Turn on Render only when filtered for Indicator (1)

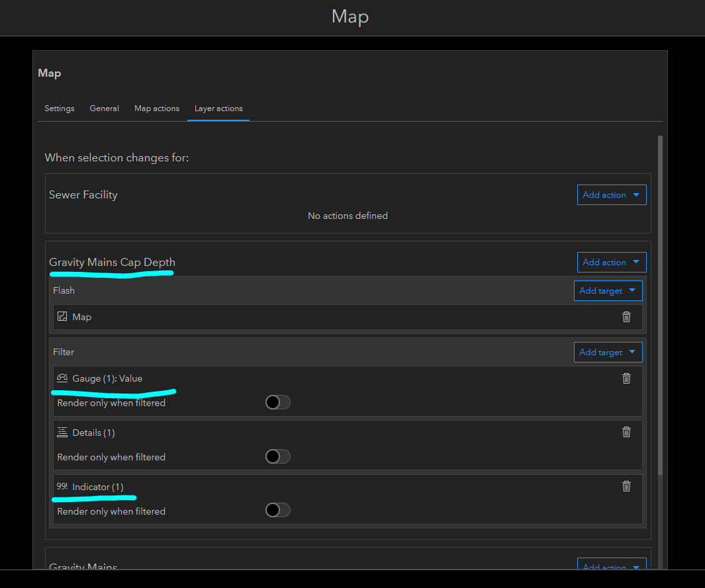pos(277,509)
